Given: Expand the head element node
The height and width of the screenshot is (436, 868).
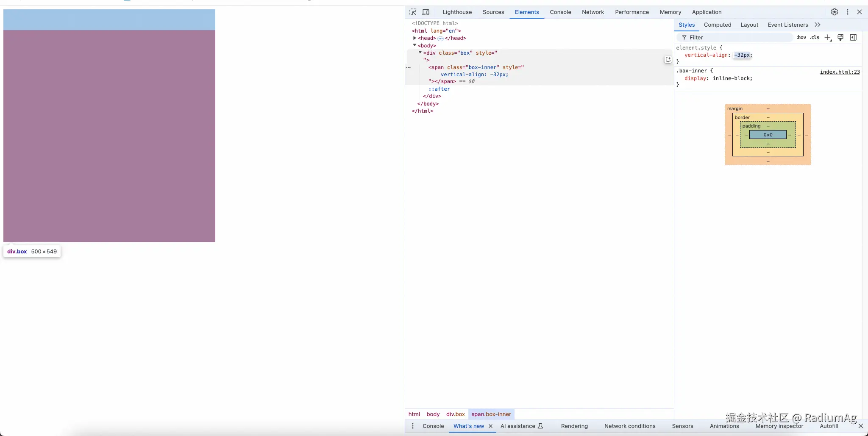Looking at the screenshot, I should point(415,38).
